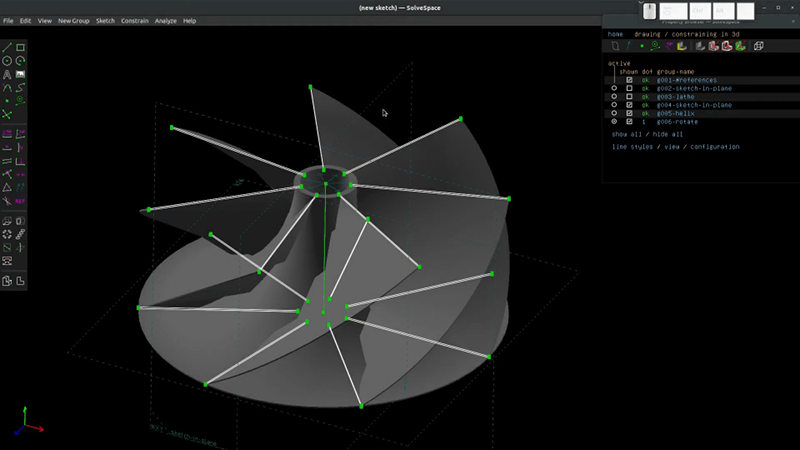800x450 pixels.
Task: Select the line segment sketch tool
Action: click(8, 47)
